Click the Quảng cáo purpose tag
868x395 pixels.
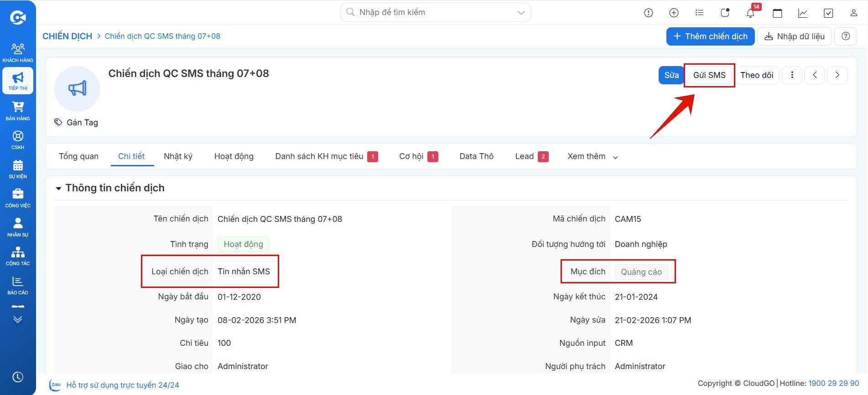click(x=641, y=272)
